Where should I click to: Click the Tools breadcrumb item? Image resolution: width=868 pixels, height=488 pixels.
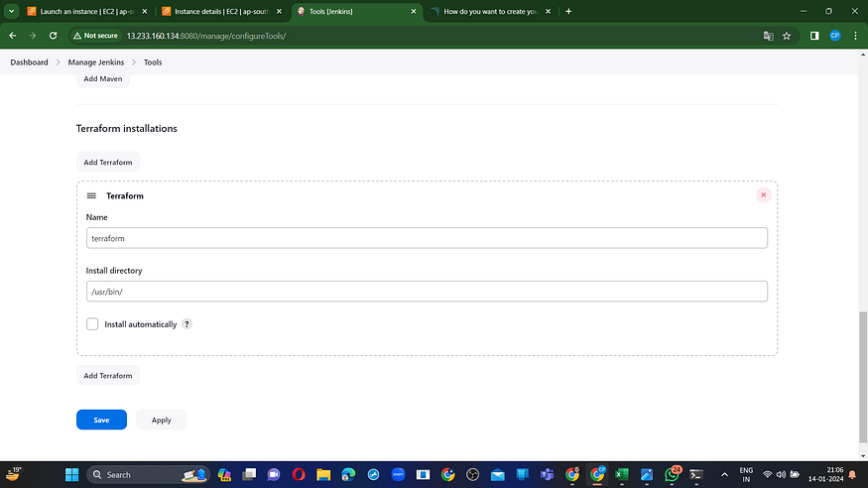point(153,62)
